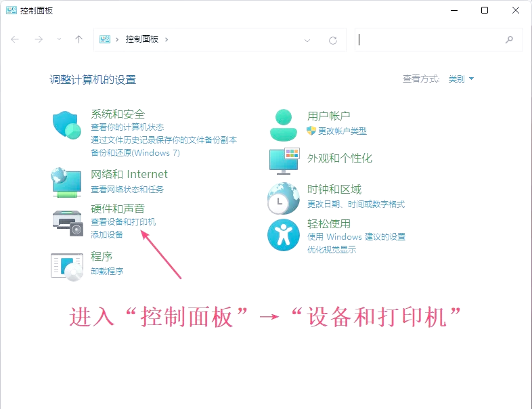This screenshot has height=409, width=532.
Task: Click the 添加设备 link
Action: tap(107, 234)
